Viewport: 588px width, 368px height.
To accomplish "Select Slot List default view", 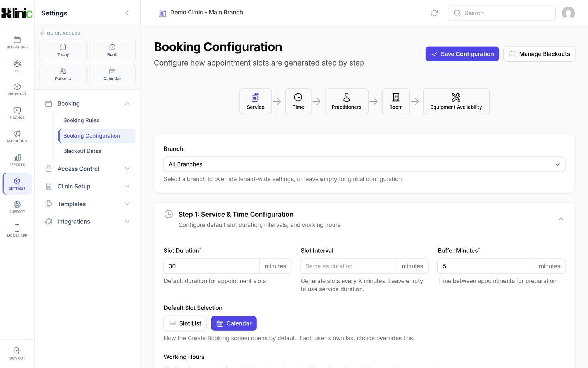I will [x=185, y=323].
